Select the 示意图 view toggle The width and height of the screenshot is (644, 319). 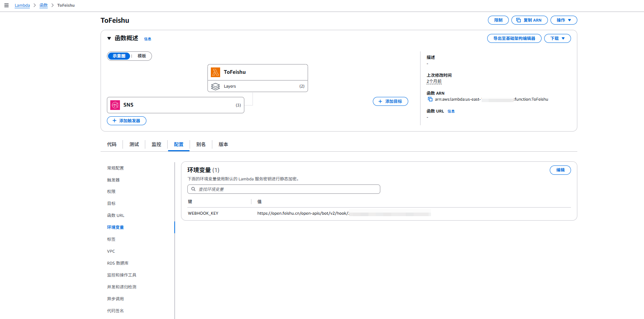click(119, 56)
